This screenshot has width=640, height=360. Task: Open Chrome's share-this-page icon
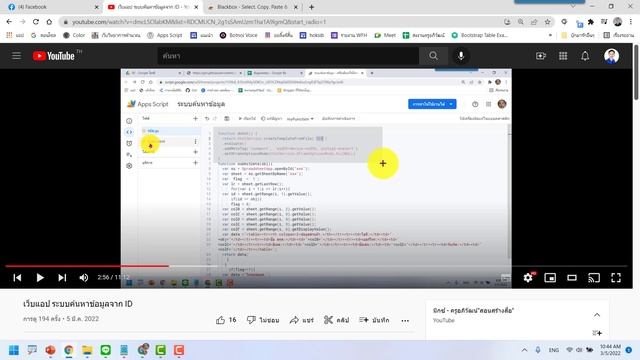pyautogui.click(x=534, y=22)
